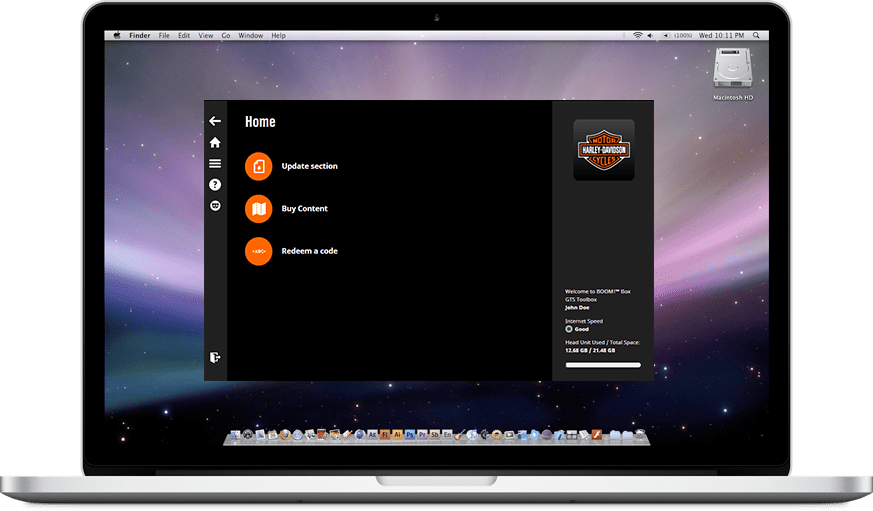
Task: Click the head unit storage progress bar
Action: [x=603, y=365]
